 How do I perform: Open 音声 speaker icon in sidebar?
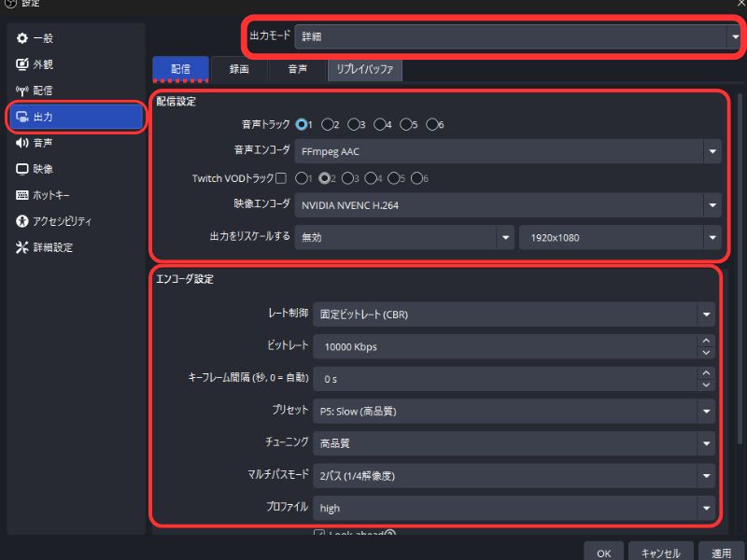22,143
